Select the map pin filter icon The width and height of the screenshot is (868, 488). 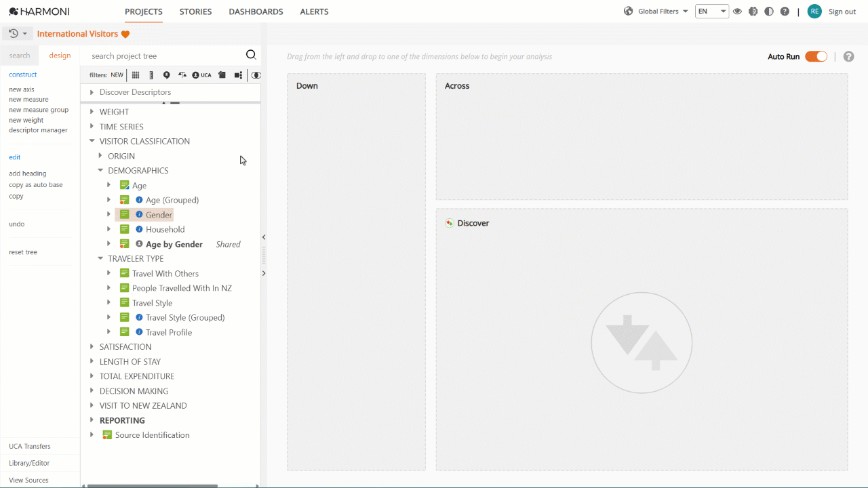[167, 75]
